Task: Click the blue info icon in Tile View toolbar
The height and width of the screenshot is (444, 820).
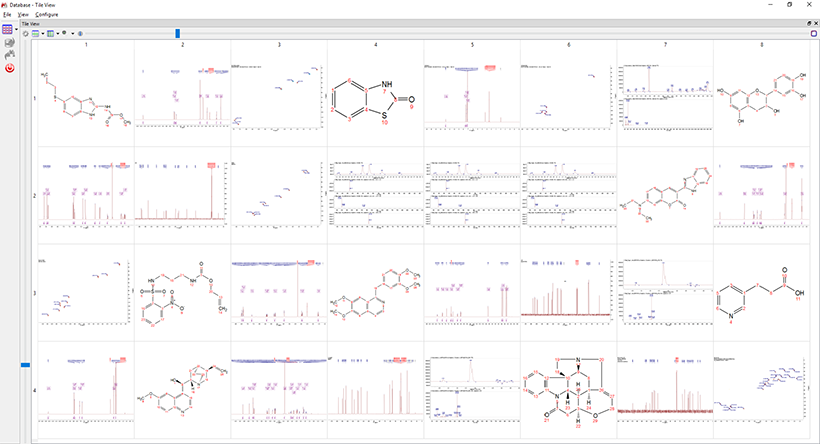Action: (80, 33)
